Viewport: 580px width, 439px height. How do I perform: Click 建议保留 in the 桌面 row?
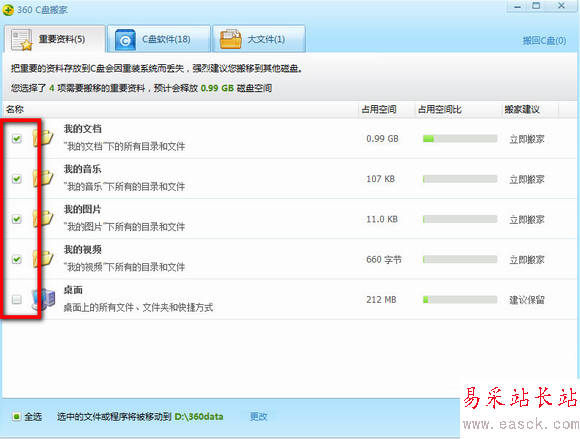(527, 300)
